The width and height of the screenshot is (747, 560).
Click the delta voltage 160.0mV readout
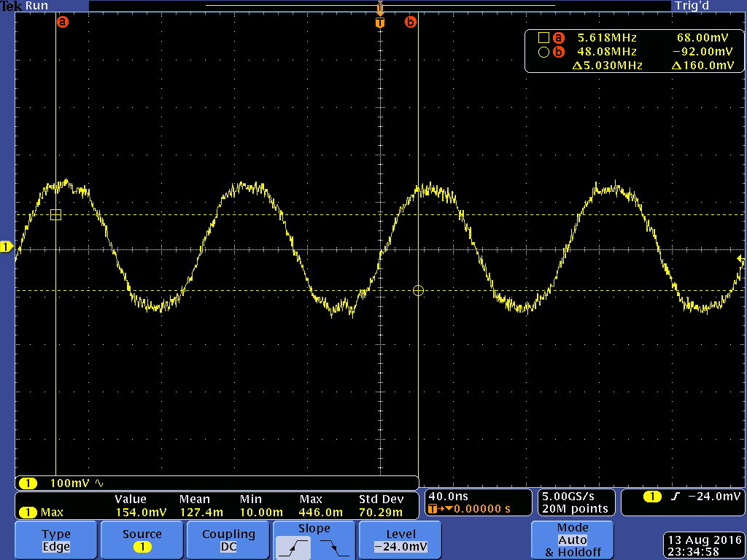pos(703,66)
